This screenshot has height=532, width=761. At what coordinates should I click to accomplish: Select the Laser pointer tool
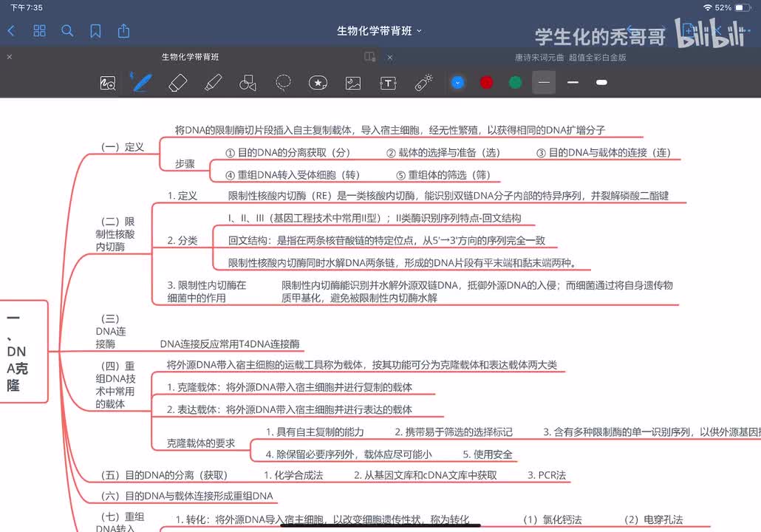click(423, 82)
